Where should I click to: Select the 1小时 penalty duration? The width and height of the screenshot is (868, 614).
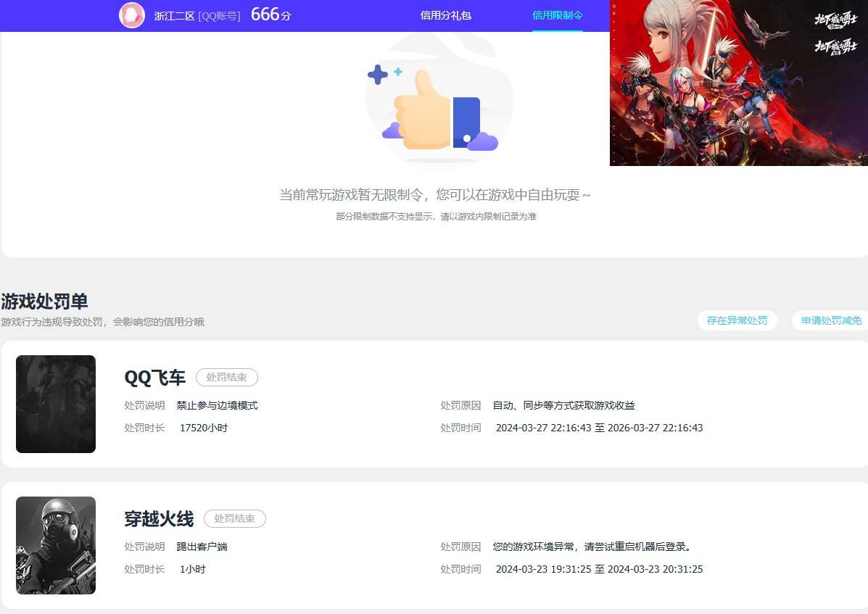click(193, 569)
